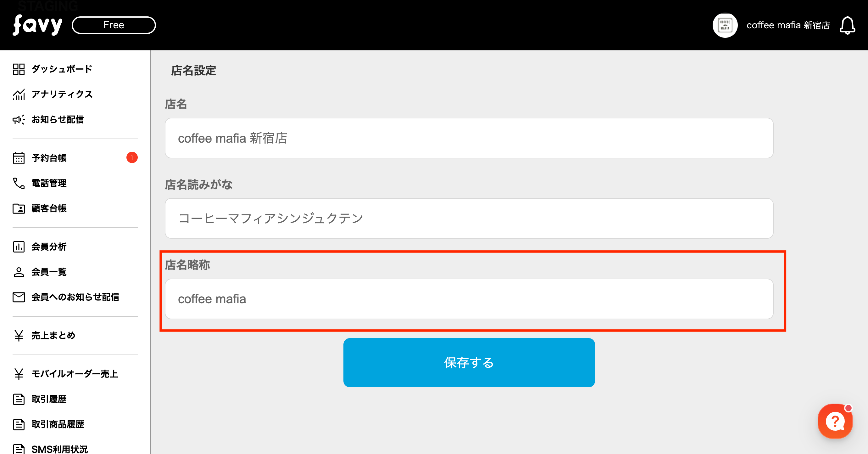Open 顧客台帳 in the sidebar
Viewport: 868px width, 454px height.
click(49, 208)
